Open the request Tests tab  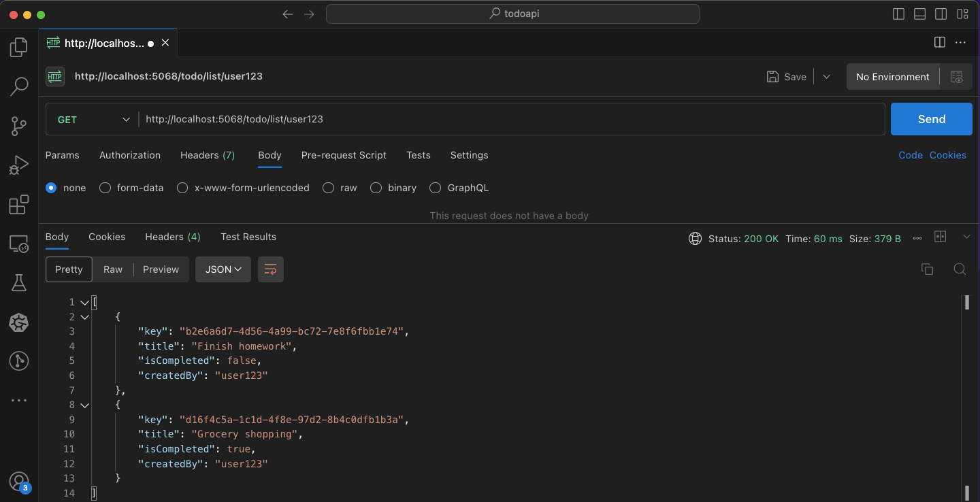[419, 155]
